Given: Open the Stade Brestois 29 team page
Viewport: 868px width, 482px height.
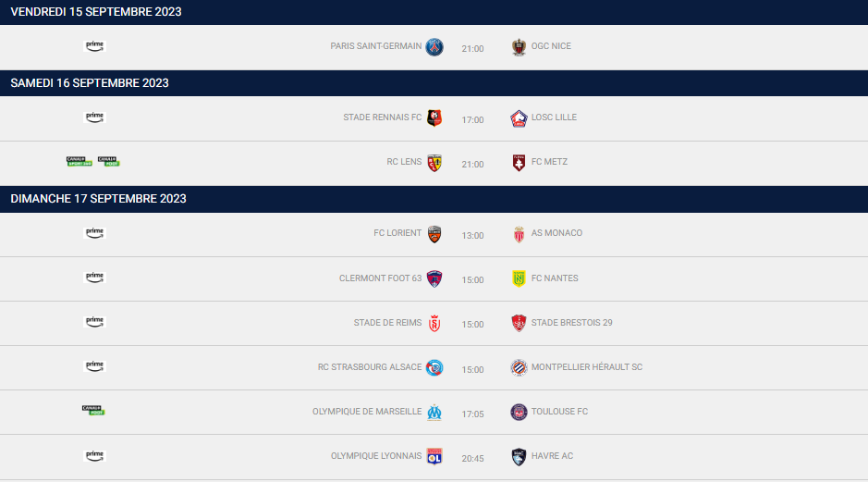Looking at the screenshot, I should point(572,323).
